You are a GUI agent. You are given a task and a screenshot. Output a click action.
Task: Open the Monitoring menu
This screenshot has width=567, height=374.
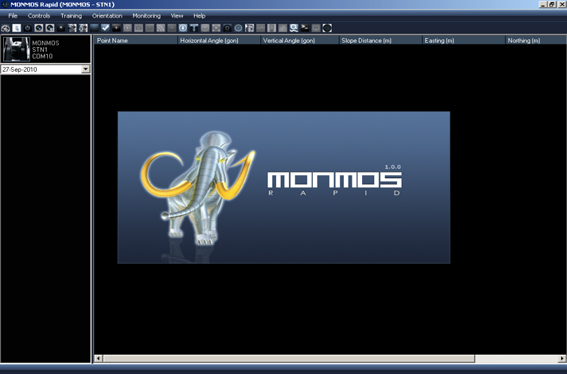tap(146, 16)
